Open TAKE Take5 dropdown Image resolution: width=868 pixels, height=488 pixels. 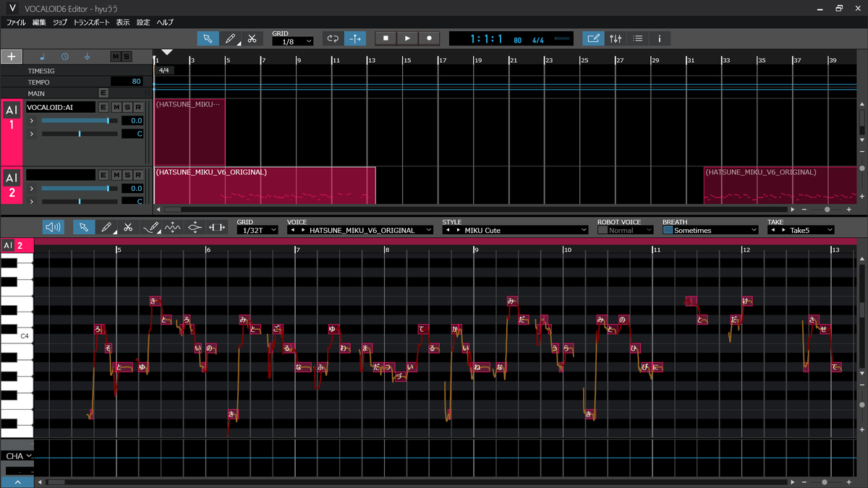[x=801, y=230]
